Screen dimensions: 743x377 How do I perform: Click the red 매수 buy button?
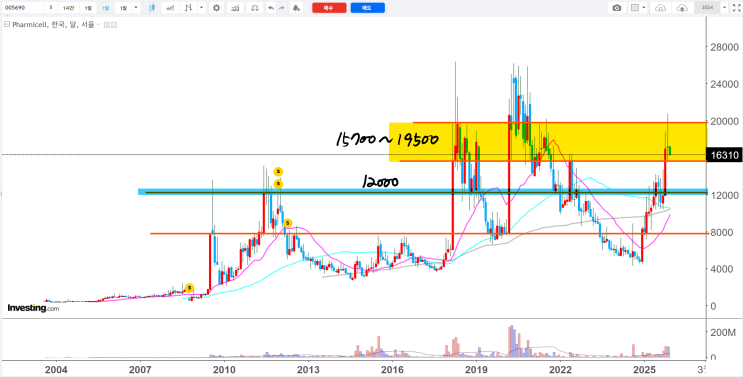329,8
